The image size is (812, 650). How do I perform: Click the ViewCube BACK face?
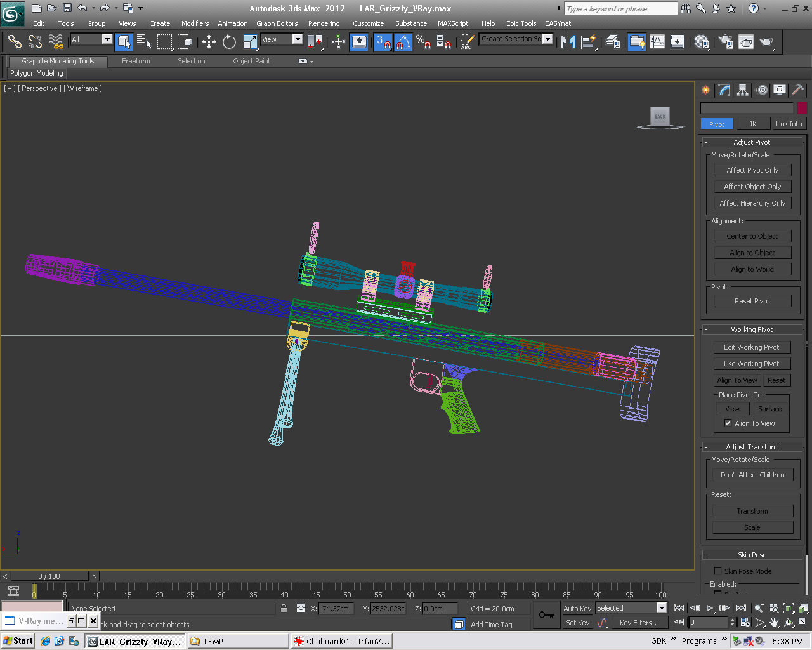point(660,116)
